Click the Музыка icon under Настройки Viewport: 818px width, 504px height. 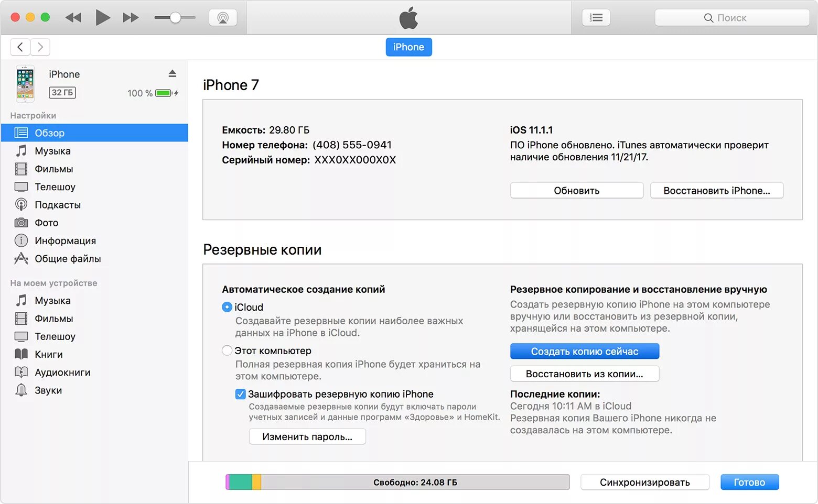[x=21, y=151]
